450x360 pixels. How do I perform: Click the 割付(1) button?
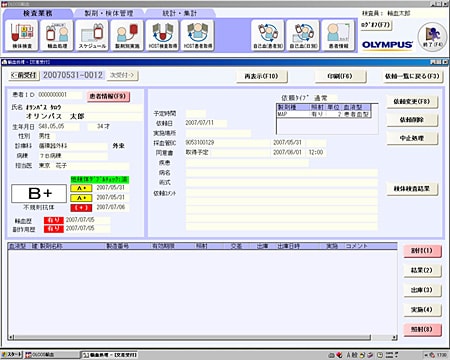tap(422, 251)
